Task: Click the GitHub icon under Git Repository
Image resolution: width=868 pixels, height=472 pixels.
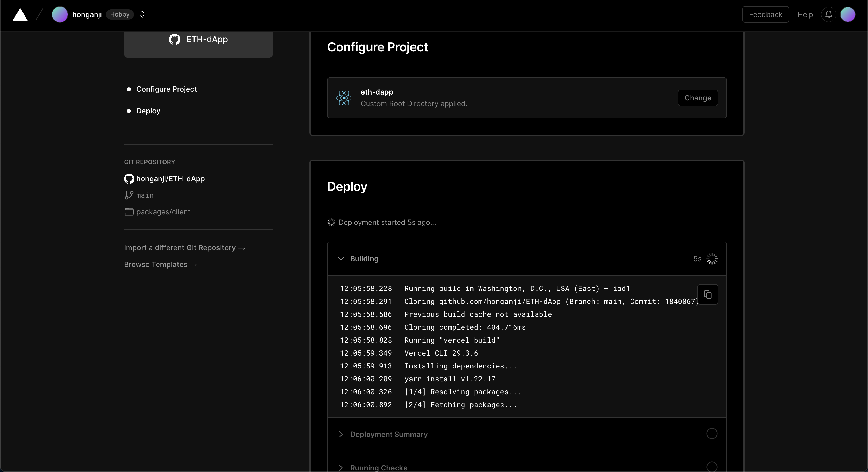Action: [x=129, y=179]
